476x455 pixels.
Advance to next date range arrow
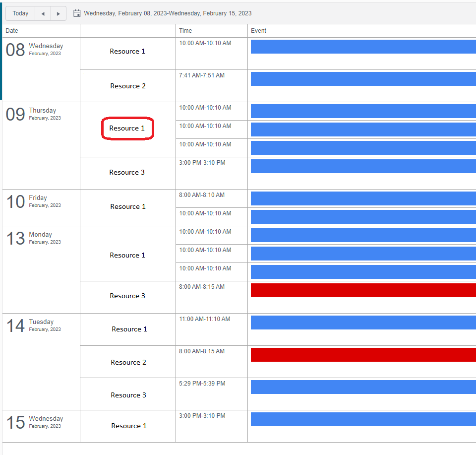tap(59, 13)
